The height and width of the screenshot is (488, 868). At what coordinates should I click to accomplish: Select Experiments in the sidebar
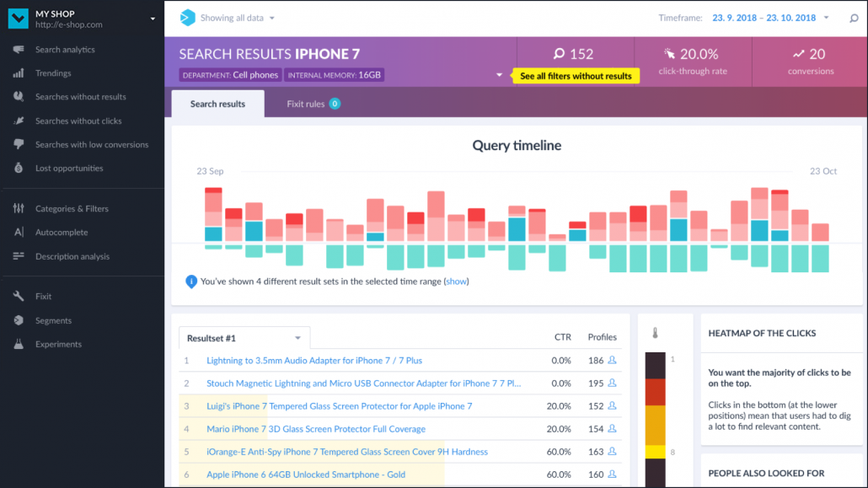tap(58, 344)
